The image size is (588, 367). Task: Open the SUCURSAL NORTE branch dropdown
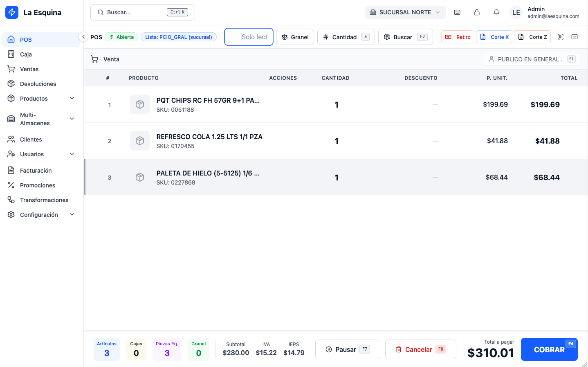[x=405, y=12]
